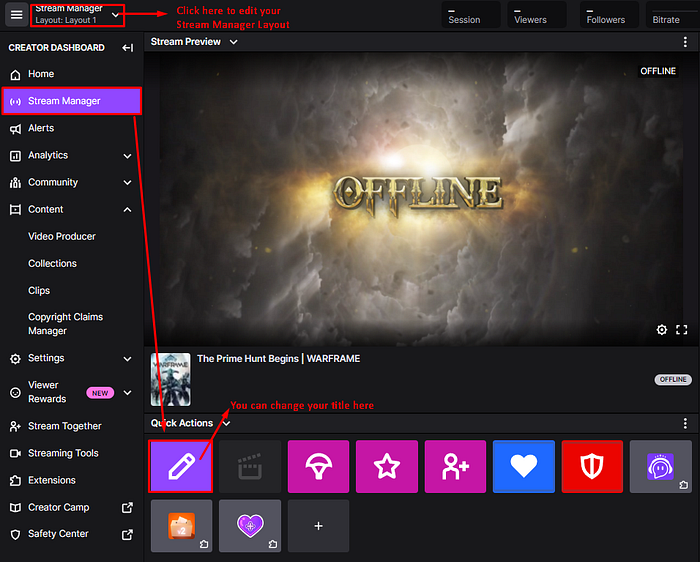Click Edit Stream Info pencil quick action
This screenshot has height=562, width=700.
[x=181, y=466]
